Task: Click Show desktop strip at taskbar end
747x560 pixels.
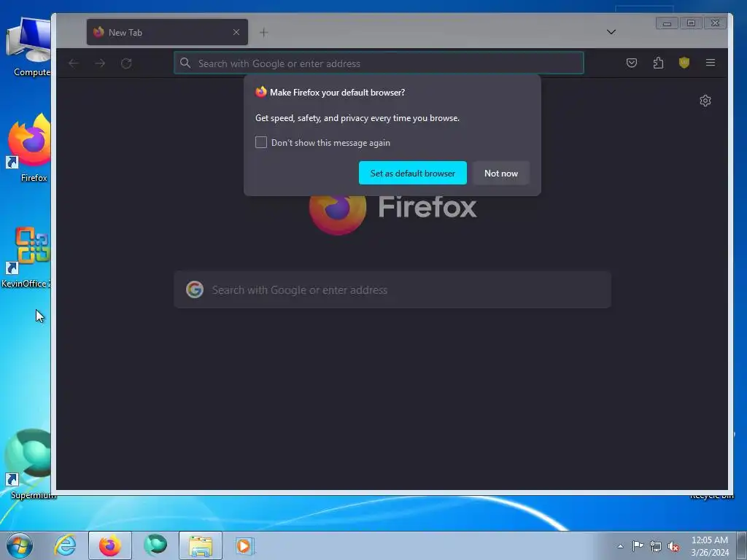Action: [742, 545]
